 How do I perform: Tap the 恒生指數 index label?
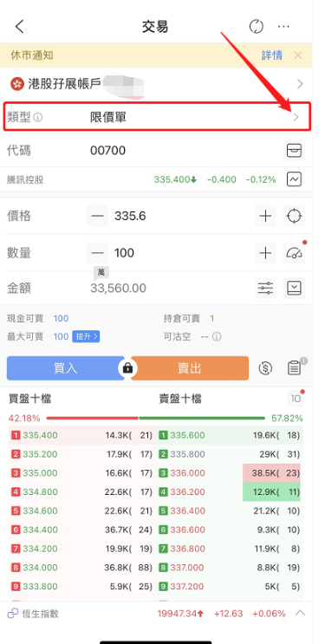[x=40, y=614]
